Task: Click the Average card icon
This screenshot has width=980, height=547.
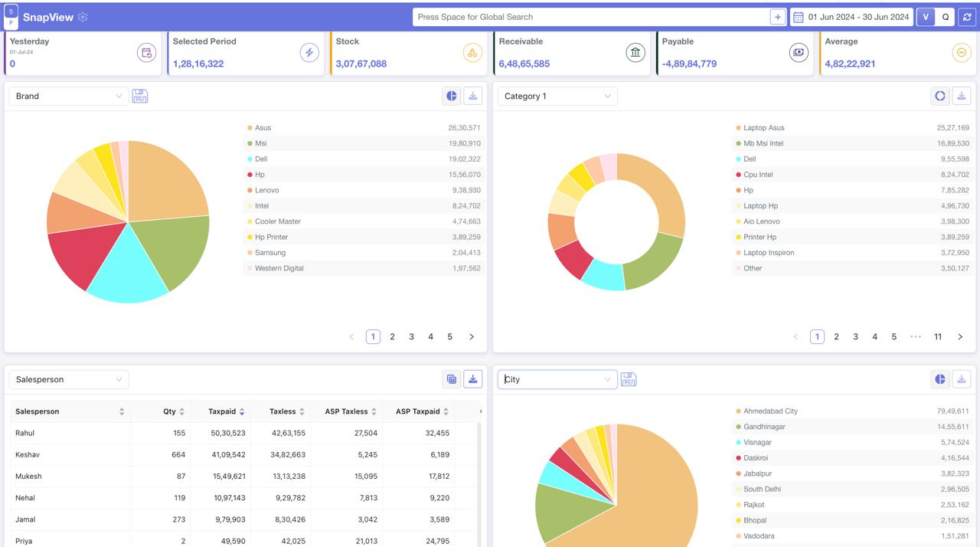Action: (x=961, y=52)
